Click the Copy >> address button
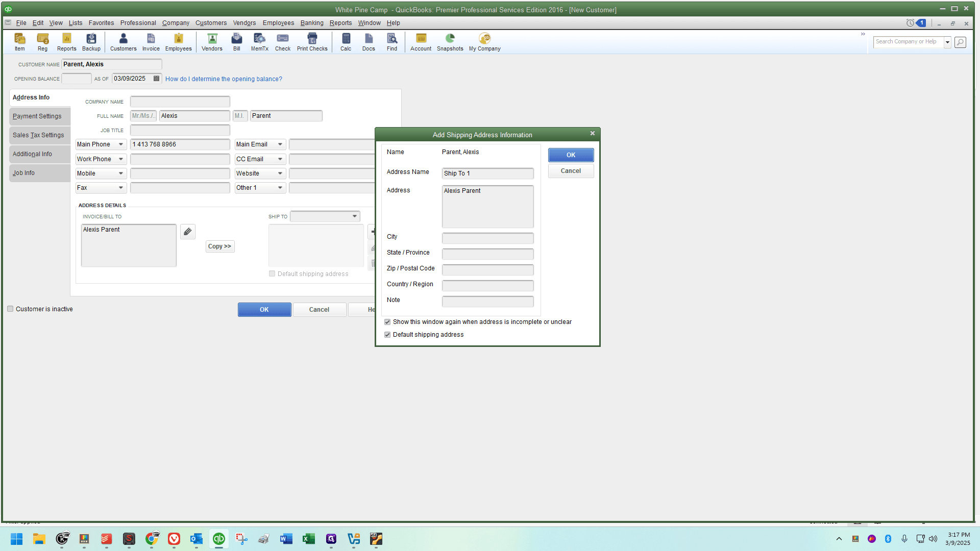Viewport: 980px width, 551px height. (220, 246)
